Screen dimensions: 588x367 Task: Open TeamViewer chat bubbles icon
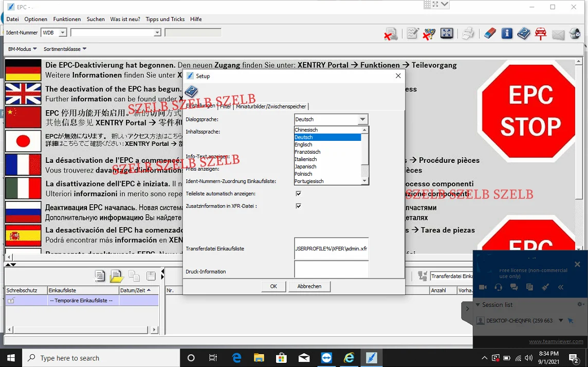[x=514, y=287]
